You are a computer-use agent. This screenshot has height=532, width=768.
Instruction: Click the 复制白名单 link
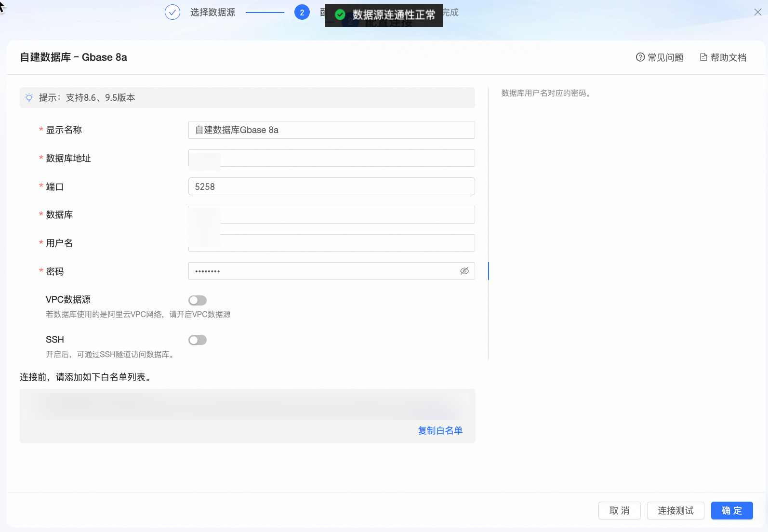[440, 431]
